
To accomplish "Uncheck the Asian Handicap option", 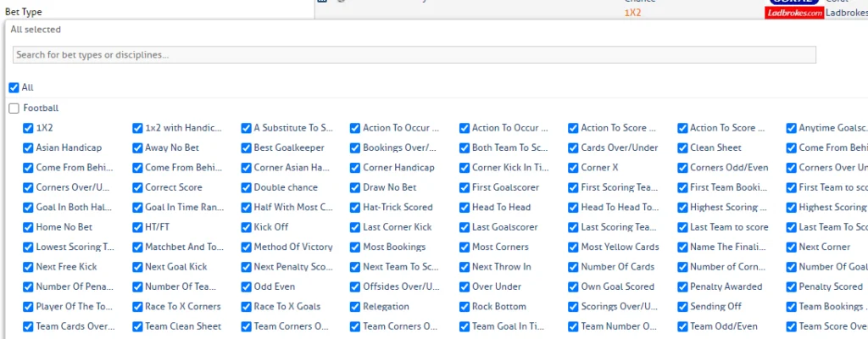I will tap(29, 147).
